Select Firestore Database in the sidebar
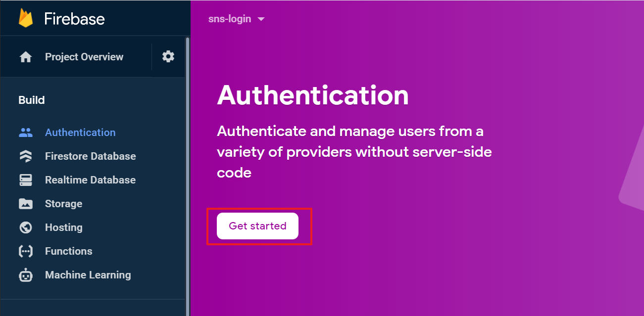 pos(91,156)
